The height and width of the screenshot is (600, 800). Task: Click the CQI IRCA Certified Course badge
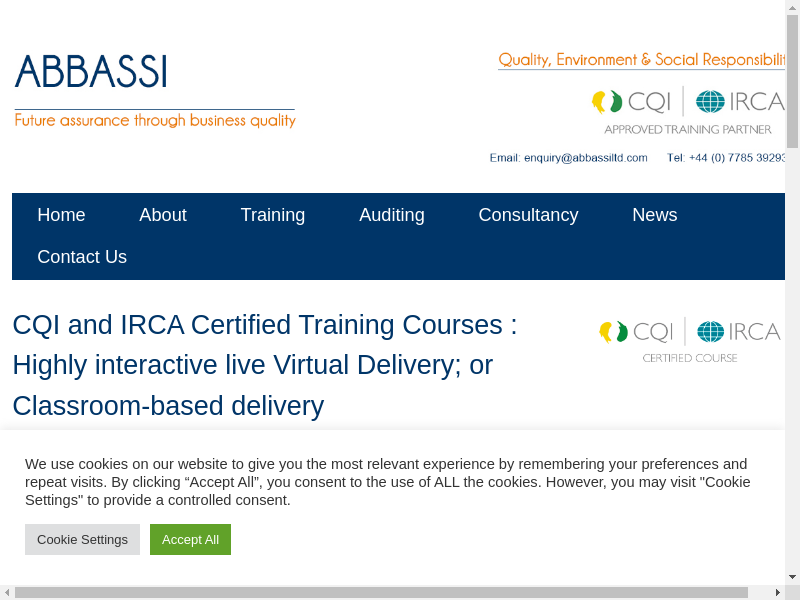689,340
